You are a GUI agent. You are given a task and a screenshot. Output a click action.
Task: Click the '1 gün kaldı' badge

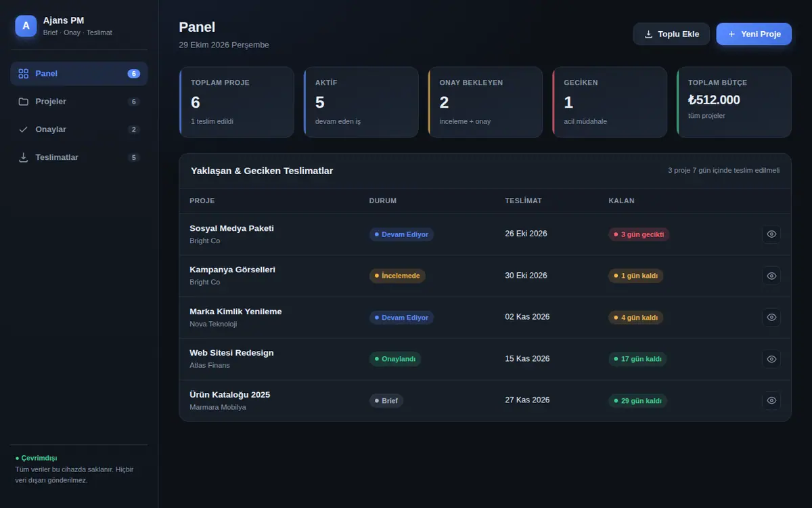pyautogui.click(x=636, y=276)
